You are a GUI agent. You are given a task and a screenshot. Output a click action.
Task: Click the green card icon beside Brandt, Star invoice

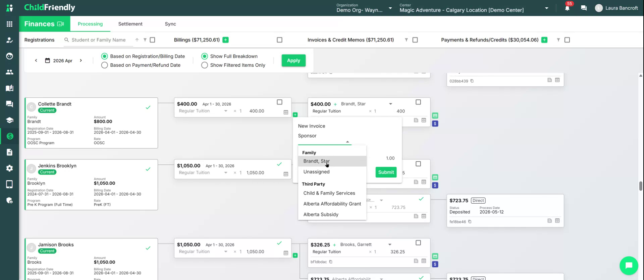[x=435, y=116]
